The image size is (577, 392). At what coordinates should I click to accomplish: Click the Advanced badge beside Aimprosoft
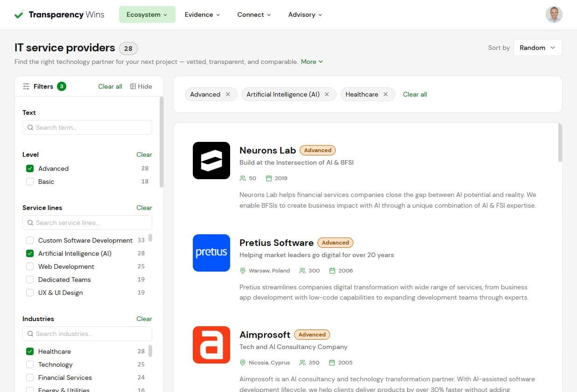[x=312, y=335]
